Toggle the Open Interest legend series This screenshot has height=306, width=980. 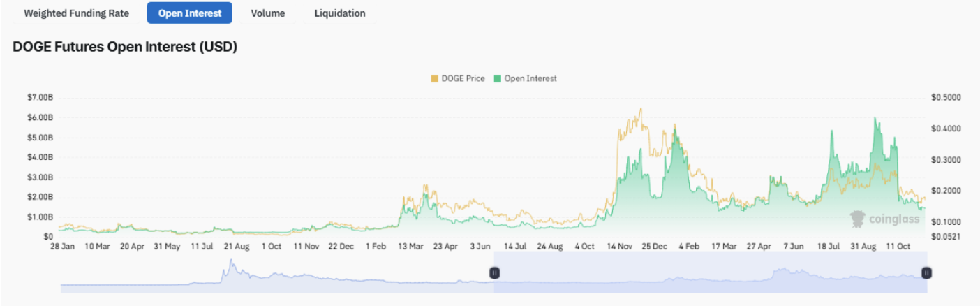click(x=525, y=79)
